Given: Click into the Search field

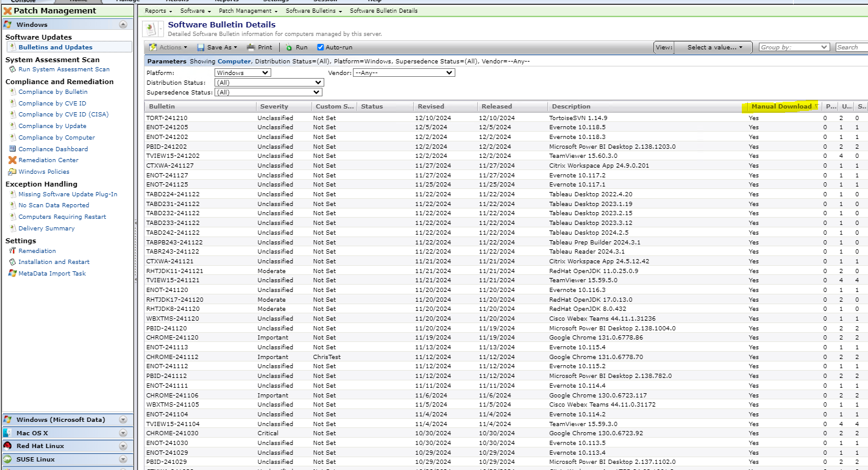Looking at the screenshot, I should coord(851,47).
